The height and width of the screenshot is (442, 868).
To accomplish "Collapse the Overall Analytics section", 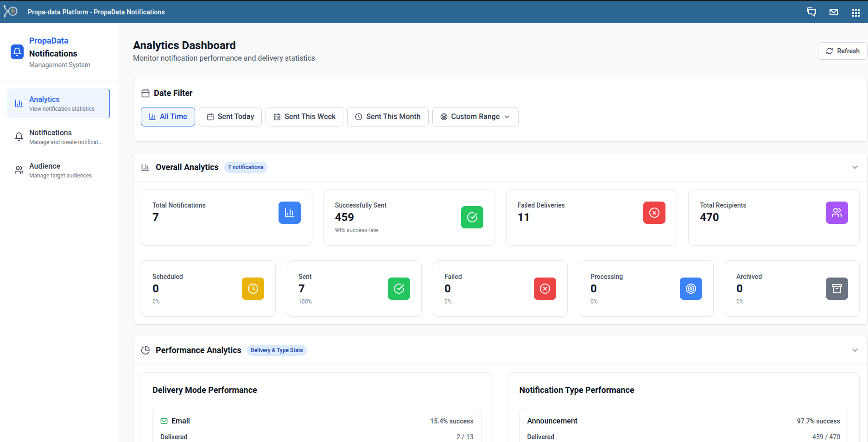I will (x=855, y=167).
